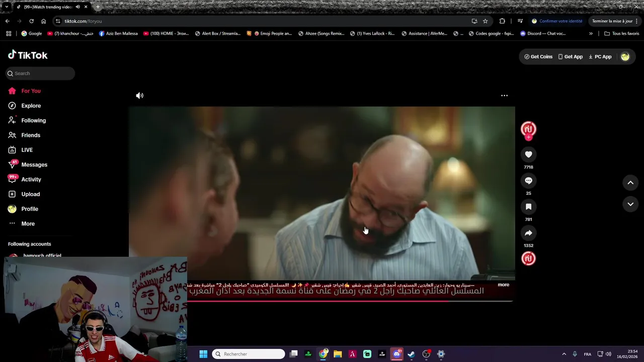Open a new browser tab
Screen dimensions: 644x362
point(98,7)
